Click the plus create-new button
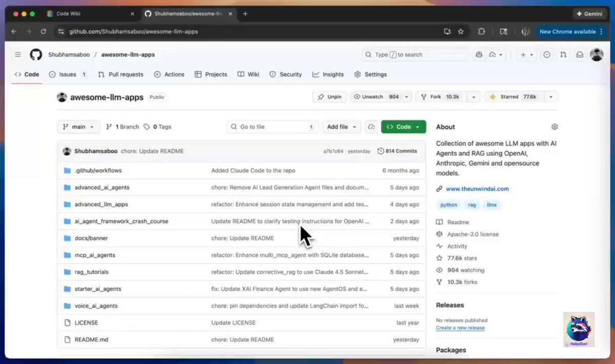This screenshot has height=364, width=615. (526, 55)
